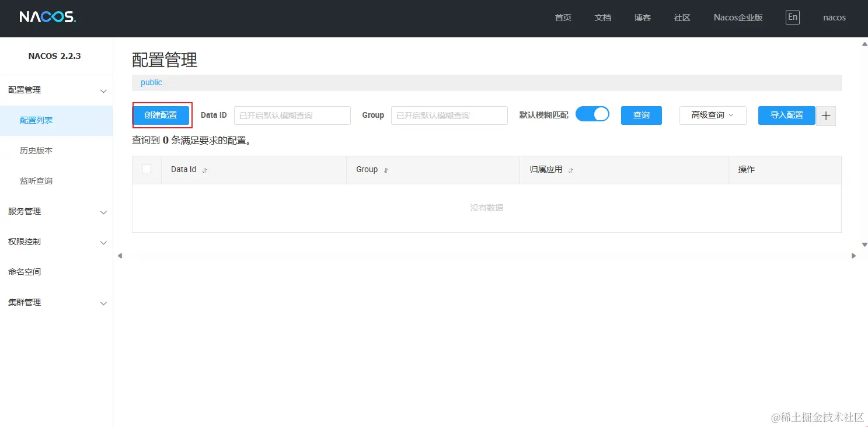
Task: Open 配置列表 in the sidebar
Action: click(x=57, y=121)
